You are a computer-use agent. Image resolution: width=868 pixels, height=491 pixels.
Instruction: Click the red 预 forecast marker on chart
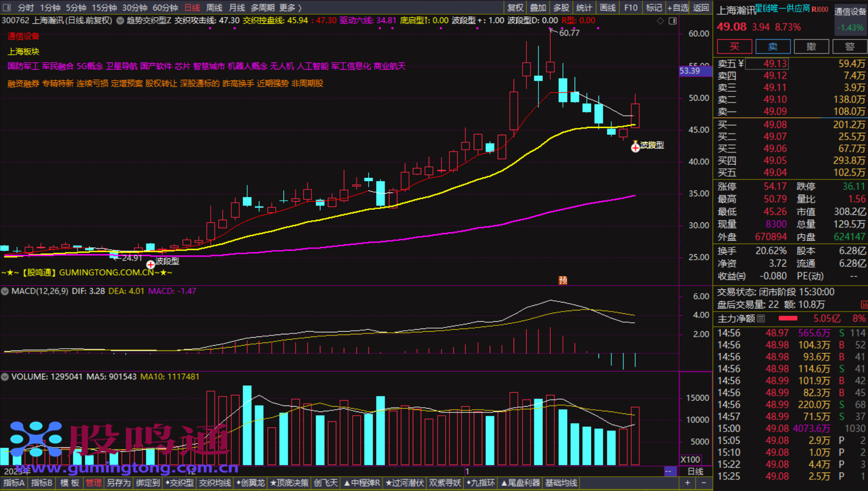tap(563, 280)
